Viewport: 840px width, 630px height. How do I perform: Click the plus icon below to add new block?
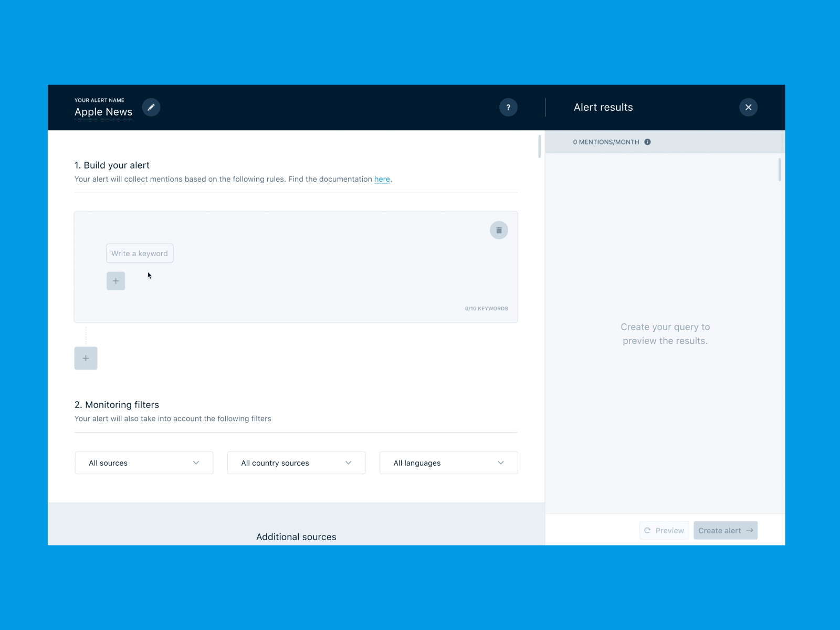click(86, 358)
